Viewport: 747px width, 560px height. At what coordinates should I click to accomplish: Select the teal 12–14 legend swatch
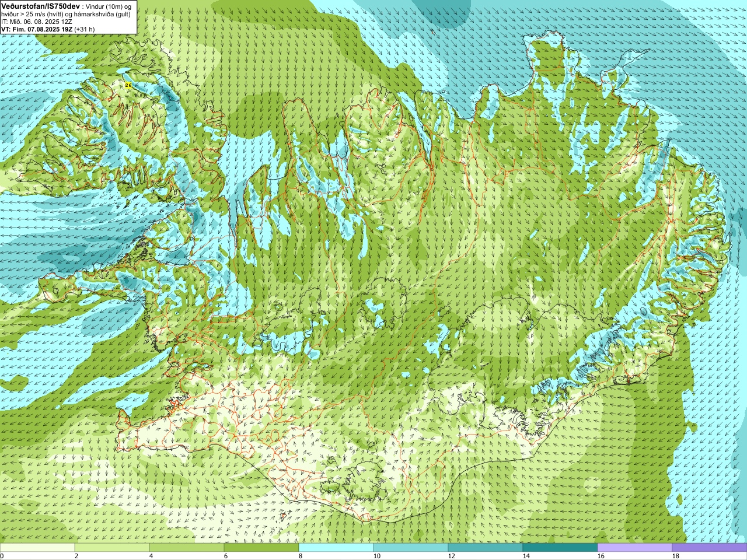click(486, 548)
